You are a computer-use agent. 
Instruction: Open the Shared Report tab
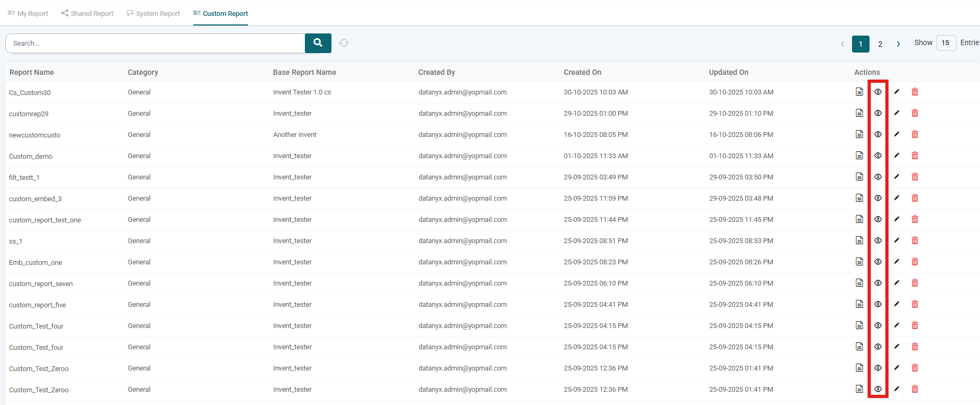(x=87, y=13)
